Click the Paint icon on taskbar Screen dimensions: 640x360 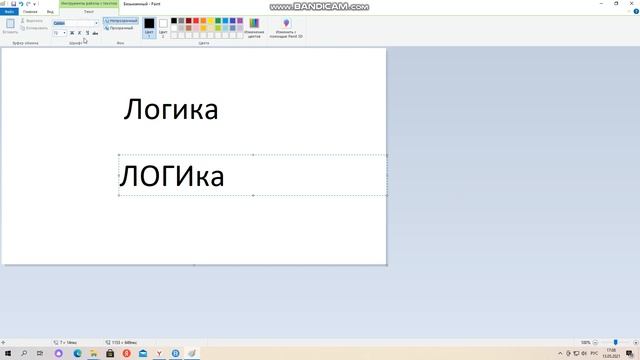(192, 353)
